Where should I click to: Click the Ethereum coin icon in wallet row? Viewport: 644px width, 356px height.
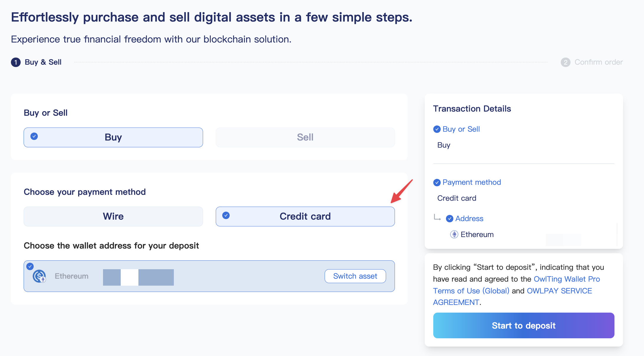point(39,276)
